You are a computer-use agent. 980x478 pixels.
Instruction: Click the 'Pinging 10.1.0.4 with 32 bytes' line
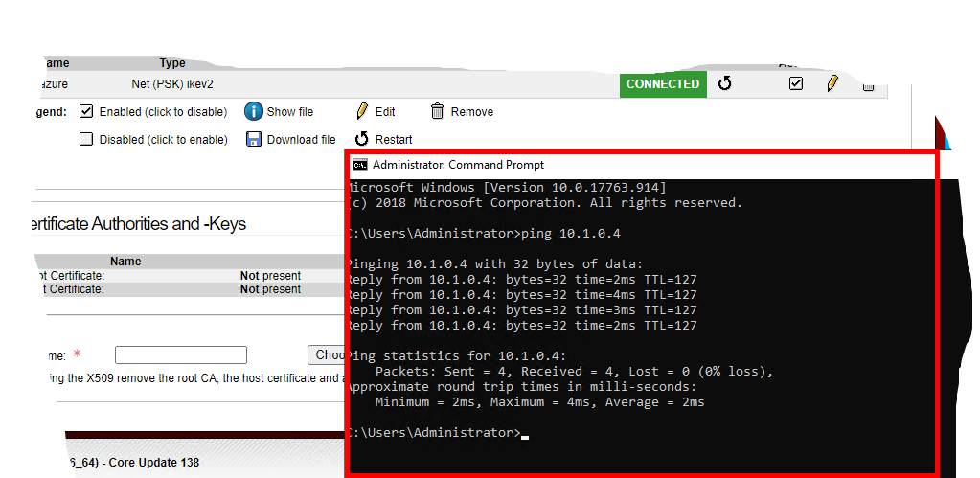click(495, 264)
